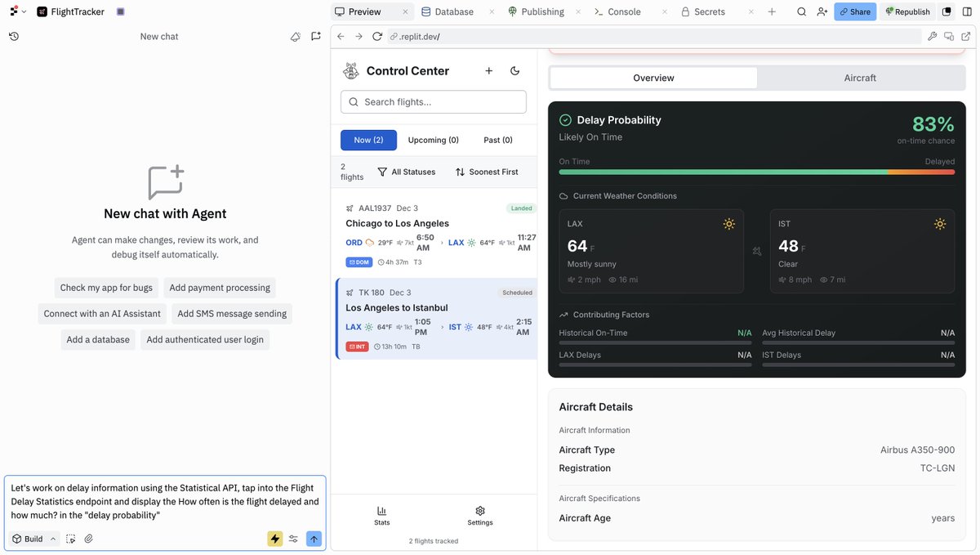The width and height of the screenshot is (980, 555).
Task: Open the Publishing tab
Action: pos(536,11)
